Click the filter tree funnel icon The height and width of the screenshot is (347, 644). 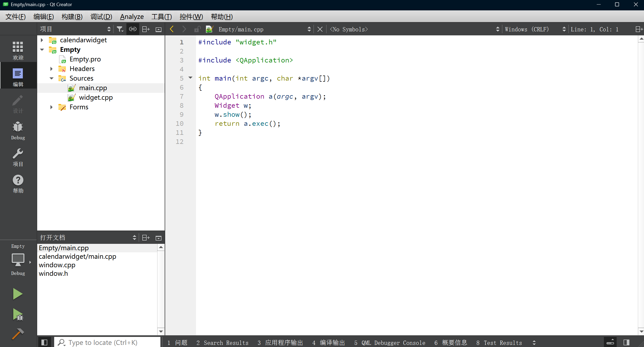pos(120,29)
